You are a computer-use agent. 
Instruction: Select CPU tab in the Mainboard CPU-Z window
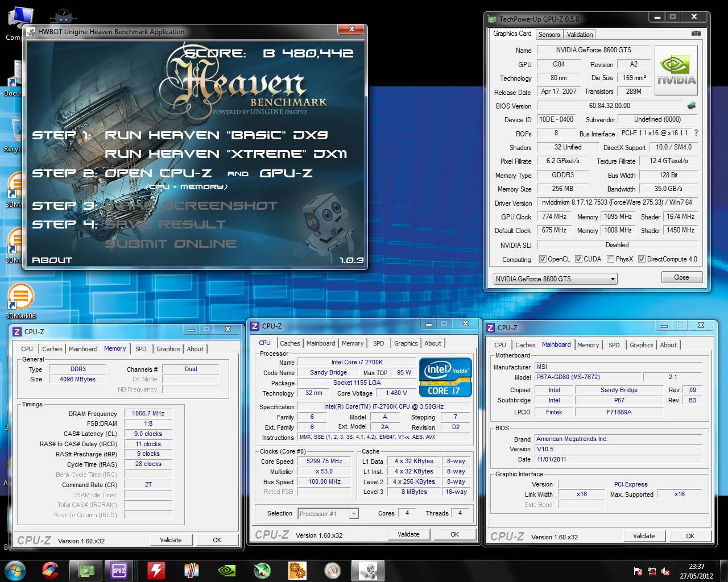tap(500, 345)
